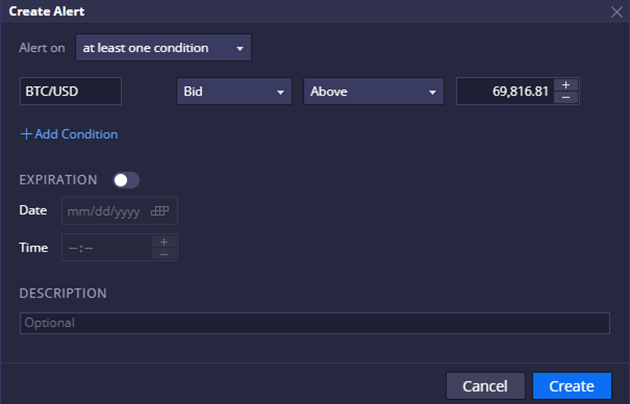Click the 69,816.81 price value field

tap(504, 91)
